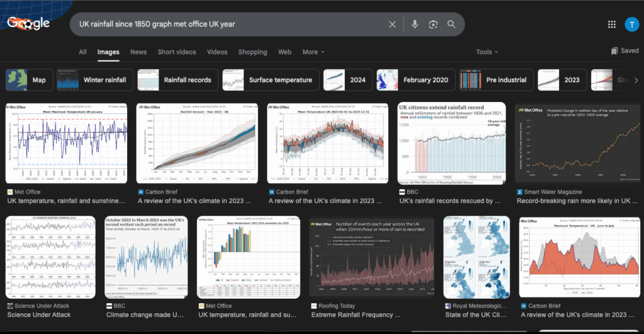
Task: Filter by the Map chip
Action: [29, 80]
